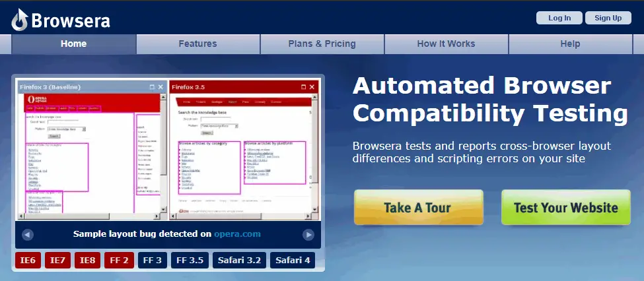The height and width of the screenshot is (281, 644).
Task: Go to Plans & Pricing tab
Action: tap(322, 44)
